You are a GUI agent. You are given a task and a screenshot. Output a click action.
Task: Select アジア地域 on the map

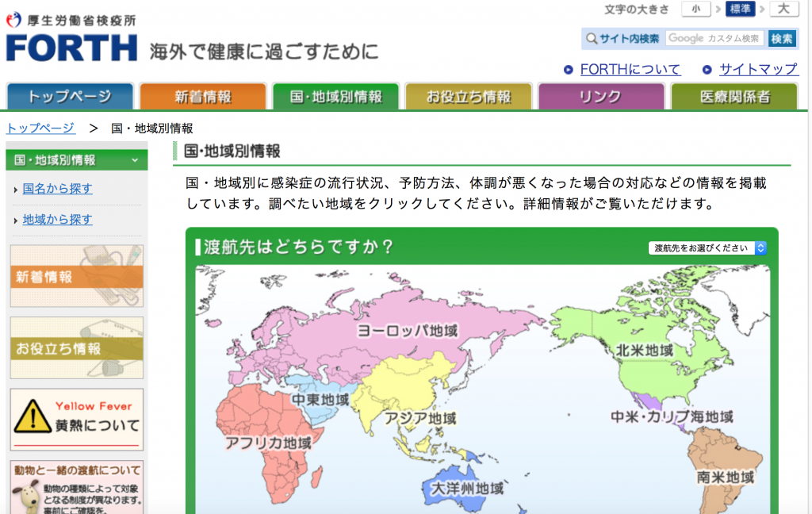tap(420, 419)
